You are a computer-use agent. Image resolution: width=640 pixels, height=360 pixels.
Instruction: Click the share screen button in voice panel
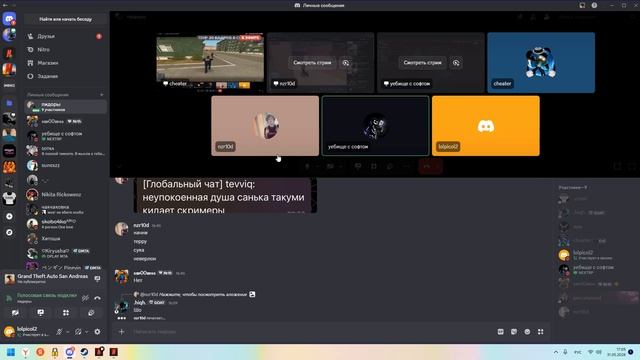pyautogui.click(x=40, y=313)
